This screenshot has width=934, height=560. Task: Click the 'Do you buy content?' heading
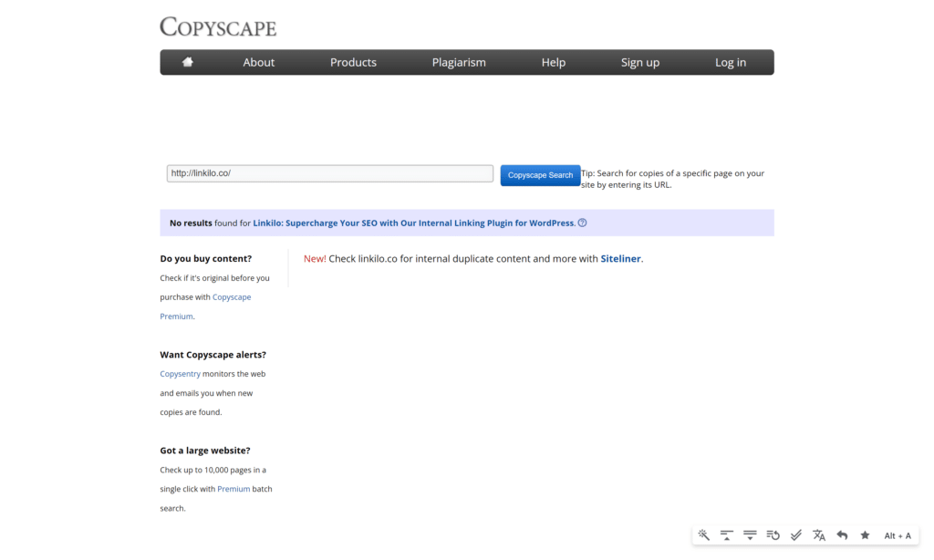pos(205,258)
